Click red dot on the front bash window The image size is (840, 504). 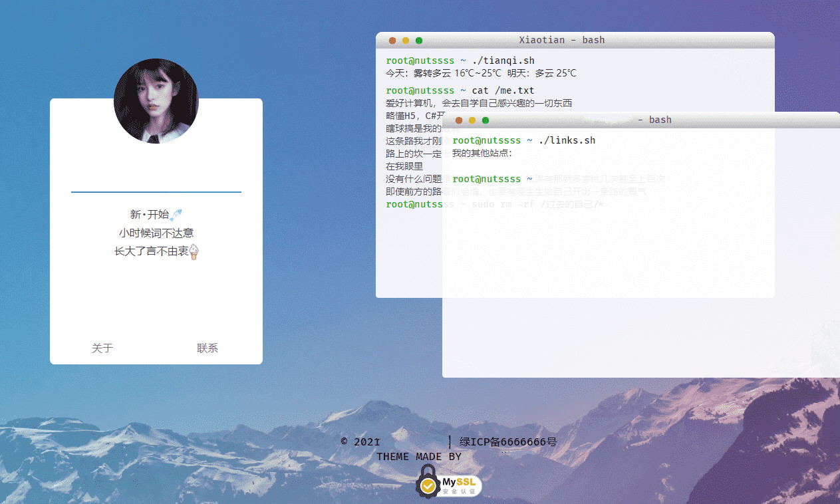tap(459, 120)
